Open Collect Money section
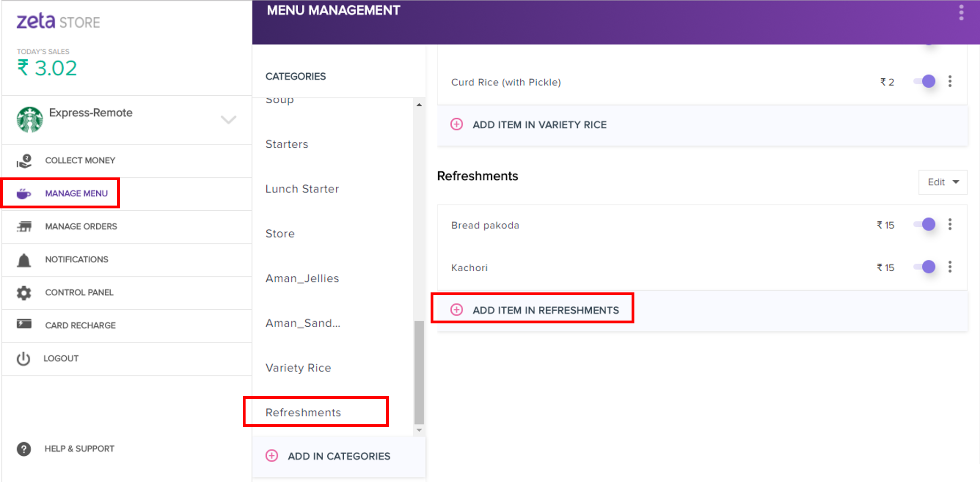This screenshot has width=980, height=482. tap(127, 161)
